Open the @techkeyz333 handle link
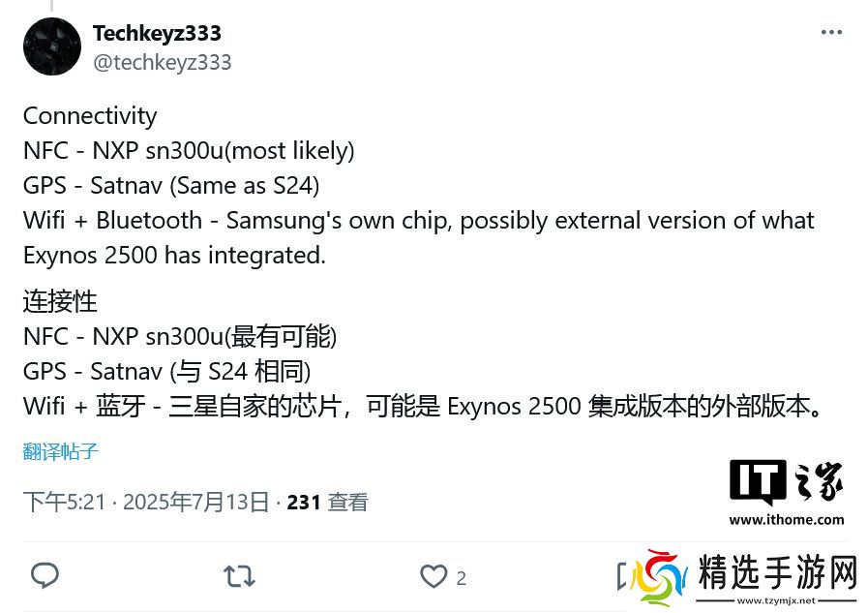Screen dimensions: 868x613 pyautogui.click(x=163, y=62)
